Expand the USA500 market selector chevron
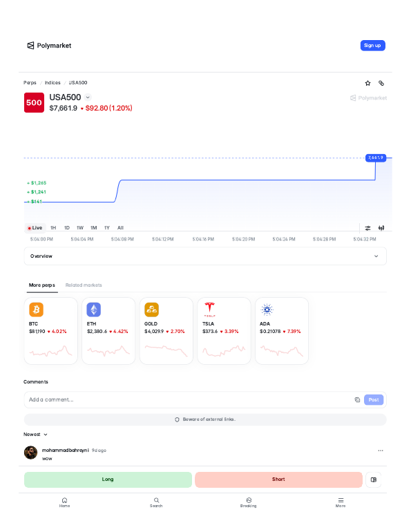 pos(88,97)
